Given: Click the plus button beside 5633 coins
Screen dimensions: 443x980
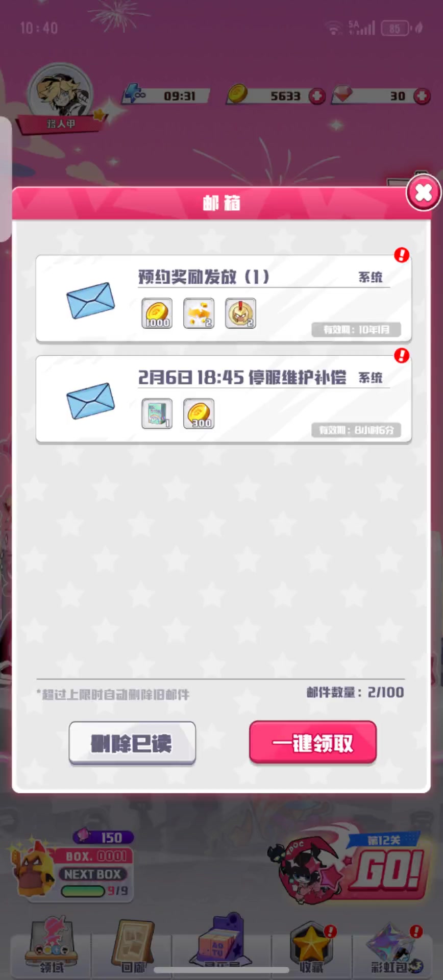Looking at the screenshot, I should (317, 96).
